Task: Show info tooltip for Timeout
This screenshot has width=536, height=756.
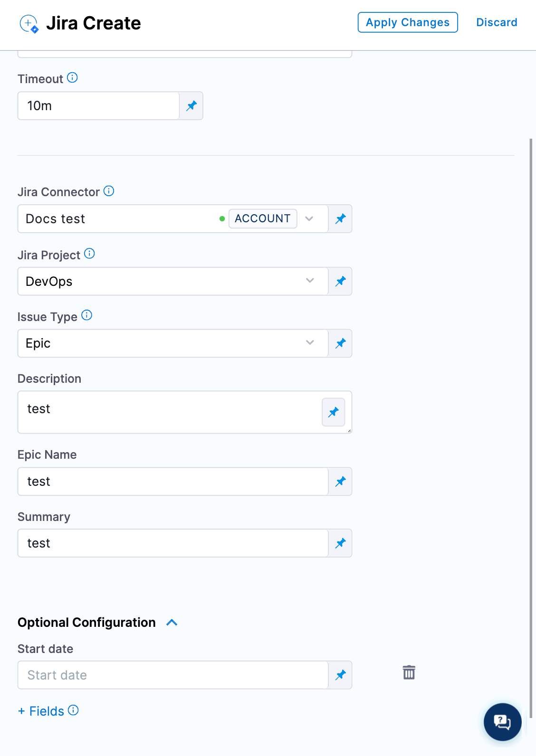Action: click(72, 78)
